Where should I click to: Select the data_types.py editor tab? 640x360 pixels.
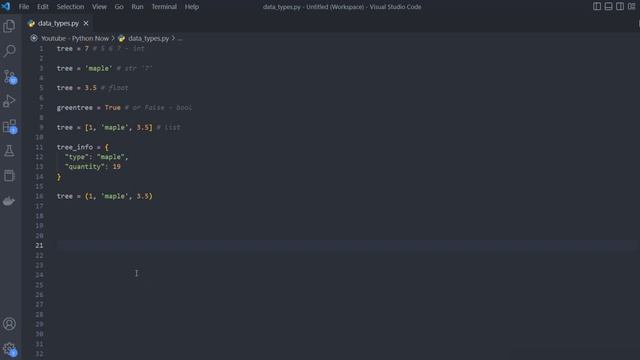(x=58, y=23)
